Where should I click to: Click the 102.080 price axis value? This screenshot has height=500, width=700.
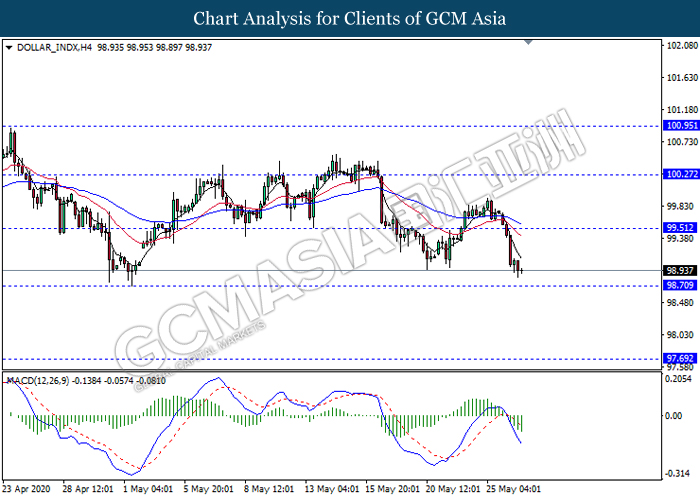pos(682,46)
